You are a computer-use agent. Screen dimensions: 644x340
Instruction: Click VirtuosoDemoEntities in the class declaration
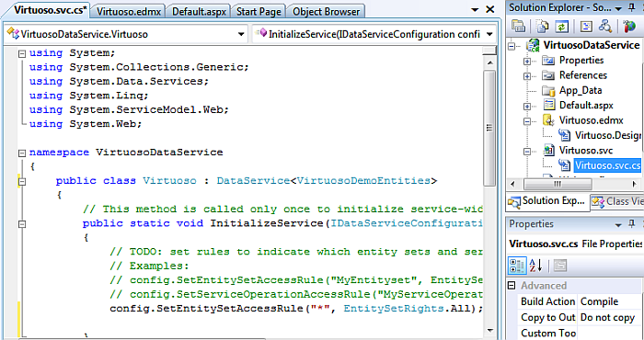click(x=363, y=181)
